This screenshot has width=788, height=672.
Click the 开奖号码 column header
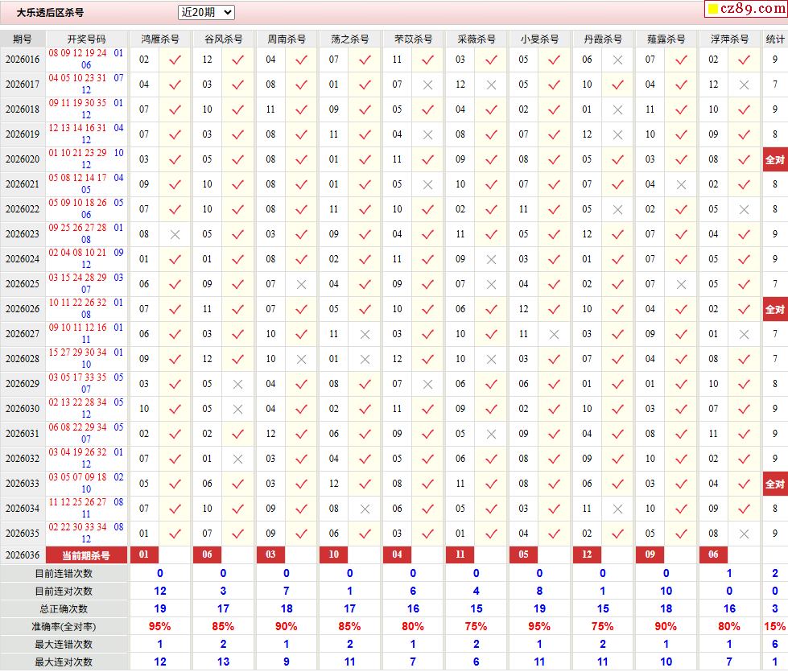(86, 39)
